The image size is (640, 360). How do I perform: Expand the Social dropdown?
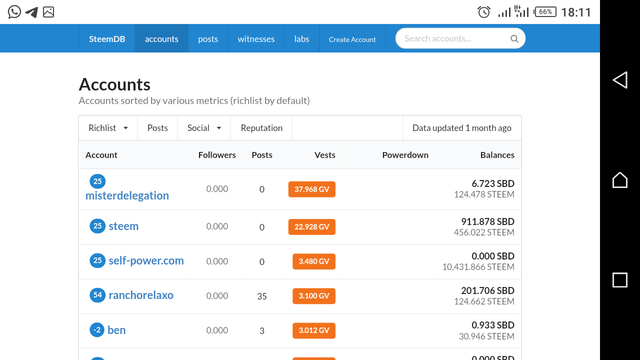204,128
